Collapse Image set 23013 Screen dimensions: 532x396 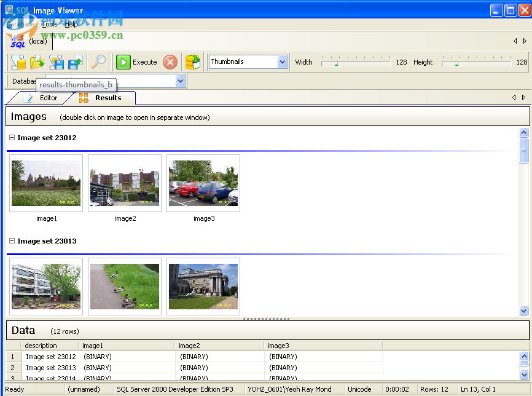point(11,241)
